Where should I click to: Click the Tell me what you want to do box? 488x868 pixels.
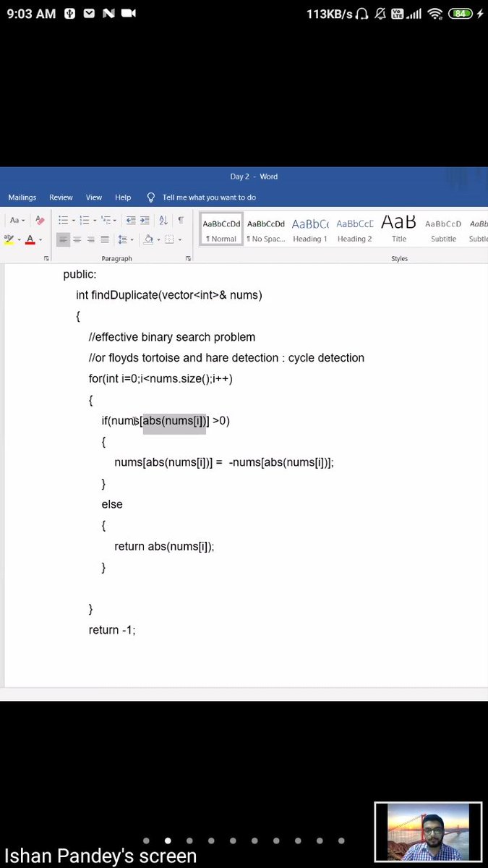[x=209, y=197]
